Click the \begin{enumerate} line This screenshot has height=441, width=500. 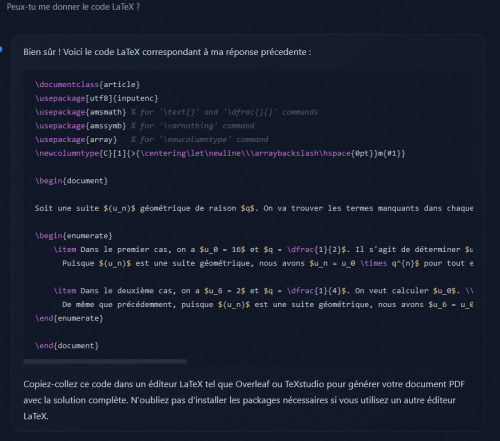point(74,236)
